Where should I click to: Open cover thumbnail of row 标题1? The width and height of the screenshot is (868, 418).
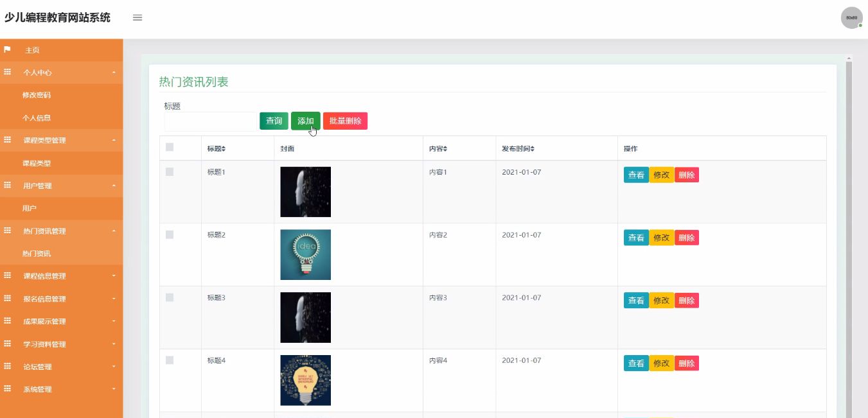pos(306,192)
